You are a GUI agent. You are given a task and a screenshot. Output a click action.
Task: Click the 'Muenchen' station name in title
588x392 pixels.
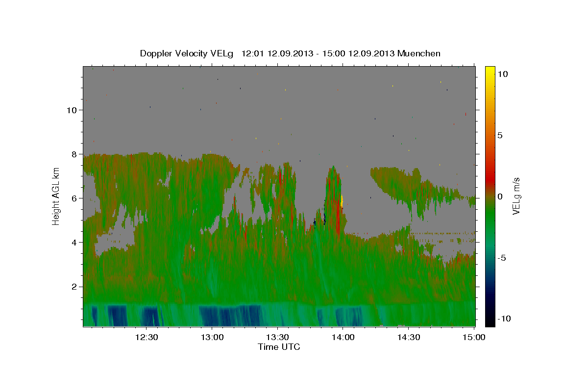pyautogui.click(x=419, y=53)
